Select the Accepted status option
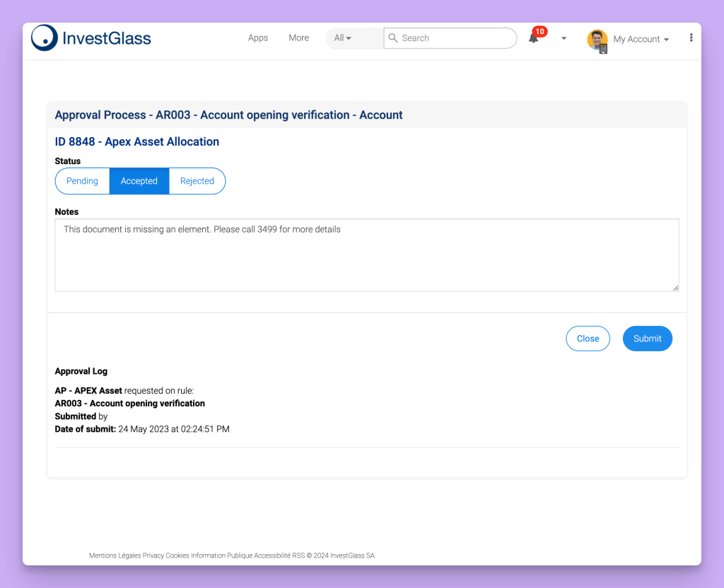 pos(139,181)
